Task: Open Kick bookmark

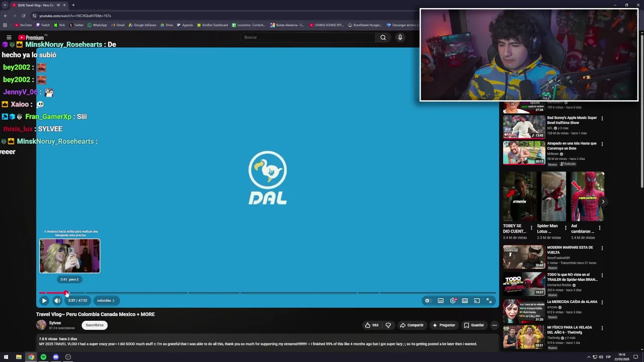Action: click(59, 25)
